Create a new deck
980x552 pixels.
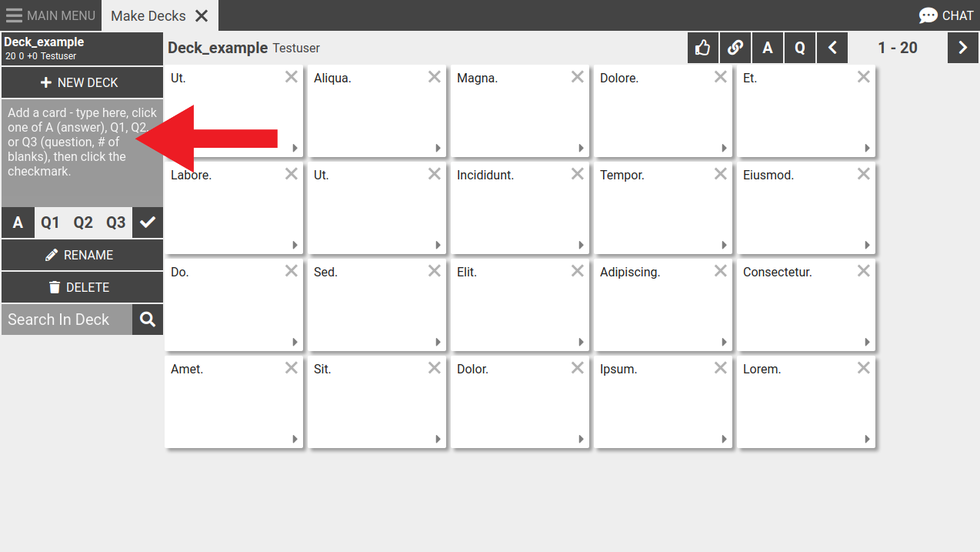(82, 82)
